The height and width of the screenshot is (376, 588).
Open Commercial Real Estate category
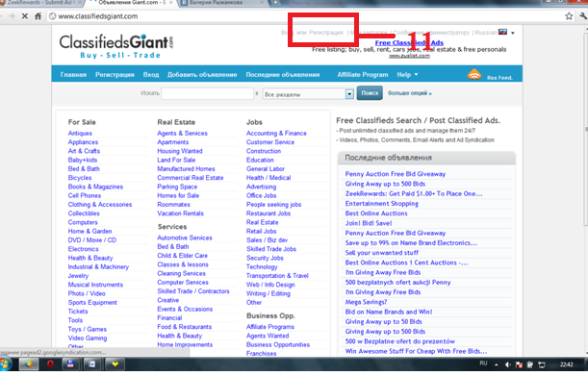tap(191, 178)
